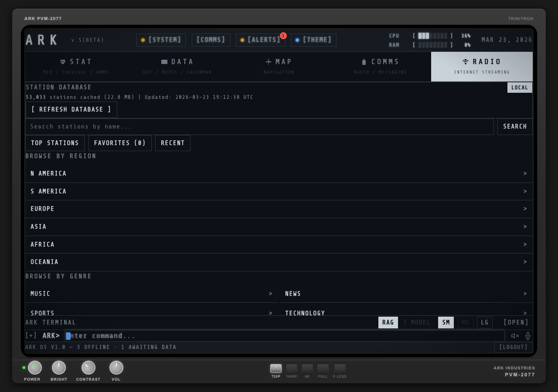Open COMMS using the phone icon
The image size is (558, 392).
364,61
